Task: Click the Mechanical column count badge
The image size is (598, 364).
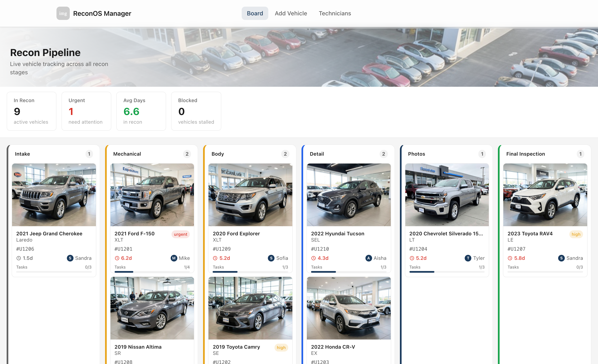Action: pyautogui.click(x=187, y=154)
